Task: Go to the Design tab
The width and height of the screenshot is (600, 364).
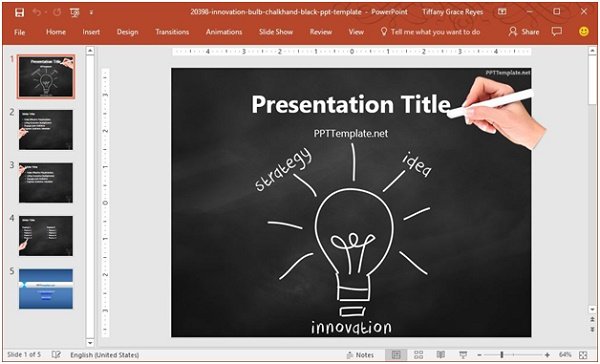Action: pos(127,32)
